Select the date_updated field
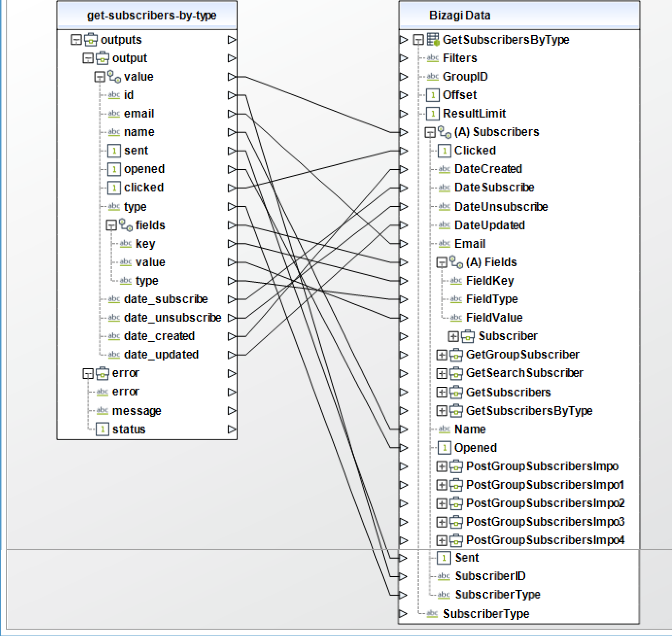Viewport: 672px width, 636px height. coord(161,355)
